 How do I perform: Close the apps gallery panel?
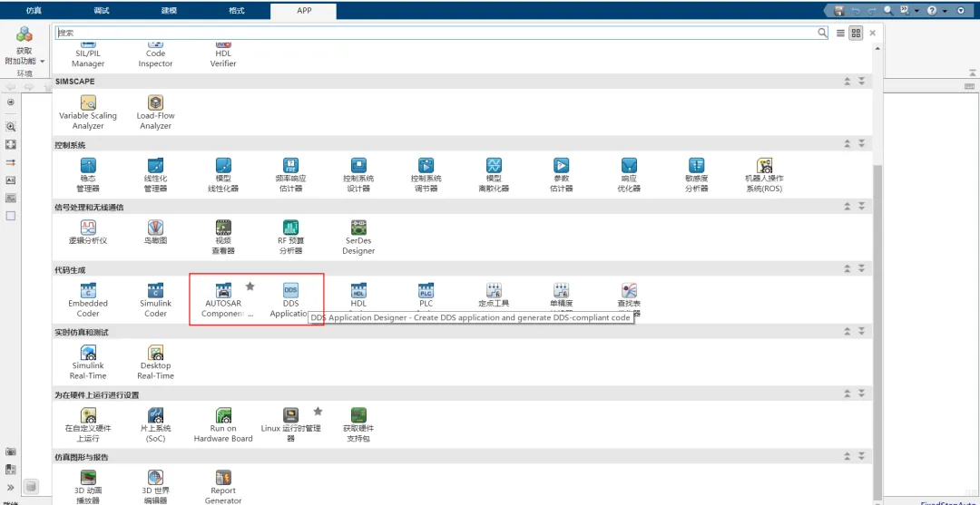(873, 33)
